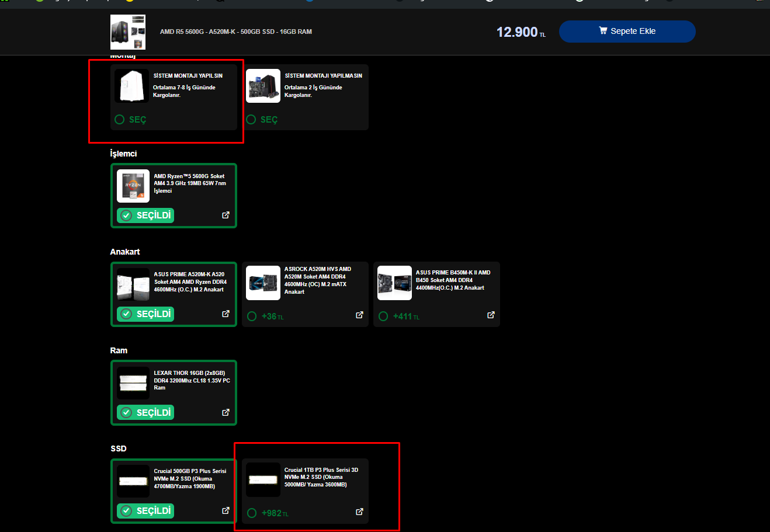Toggle SEÇİLDİ badge on ASUS PRIME A520M-K
The image size is (770, 532).
tap(145, 314)
